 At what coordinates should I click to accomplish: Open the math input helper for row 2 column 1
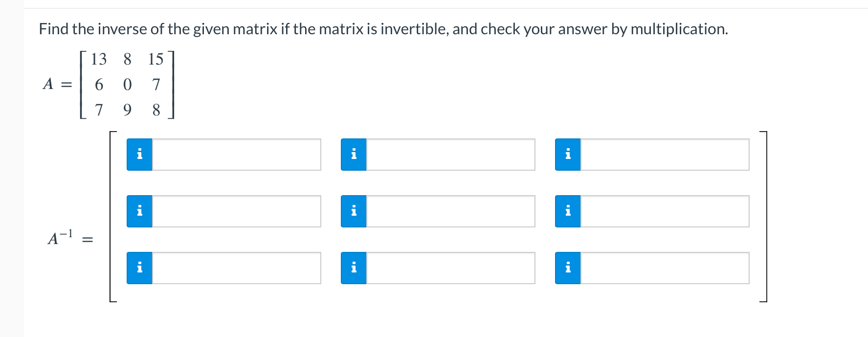point(139,211)
